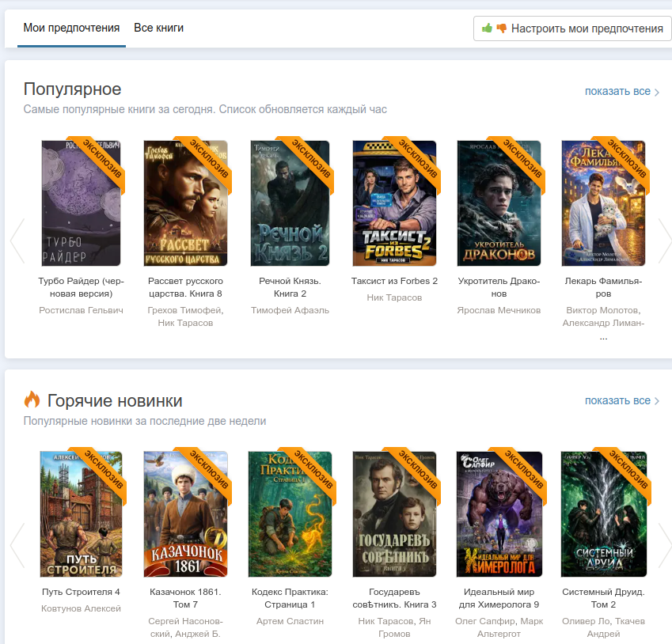Click title Казачонок 1861. Том 7
The image size is (672, 644).
(185, 598)
